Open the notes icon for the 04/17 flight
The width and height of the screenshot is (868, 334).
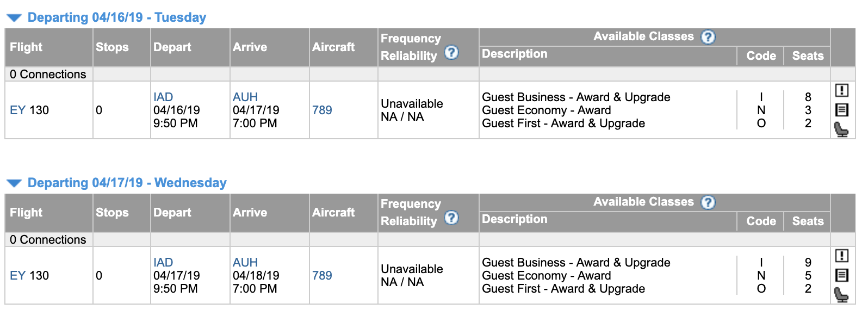tap(841, 275)
